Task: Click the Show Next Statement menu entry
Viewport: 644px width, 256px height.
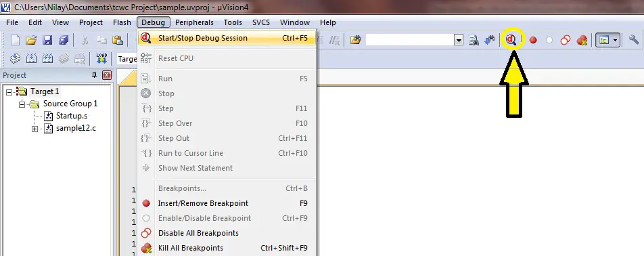Action: tap(227, 168)
